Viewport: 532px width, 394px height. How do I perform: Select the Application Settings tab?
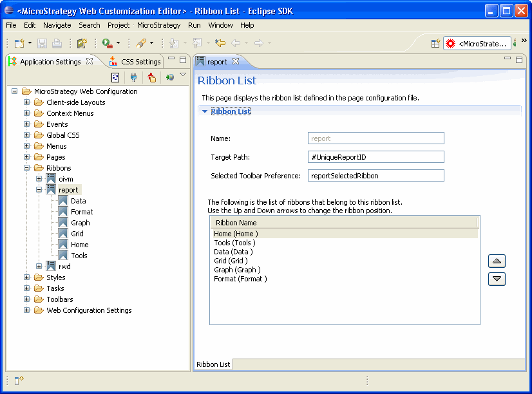(50, 62)
